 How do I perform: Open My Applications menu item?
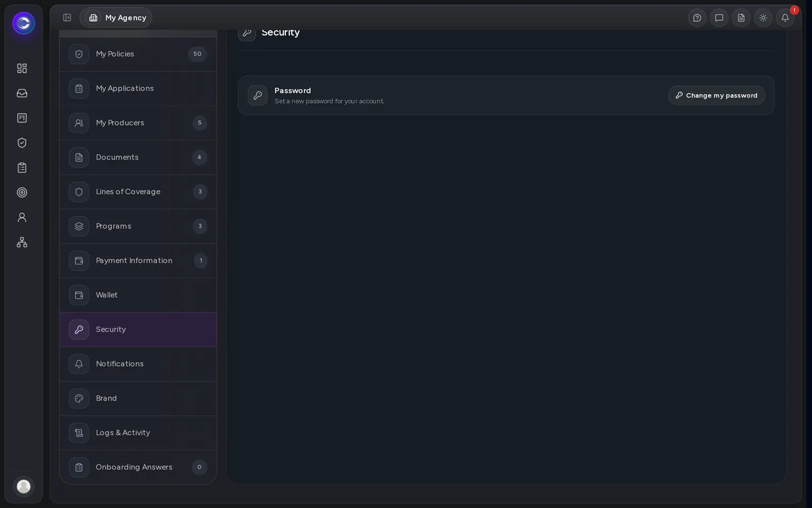click(138, 88)
